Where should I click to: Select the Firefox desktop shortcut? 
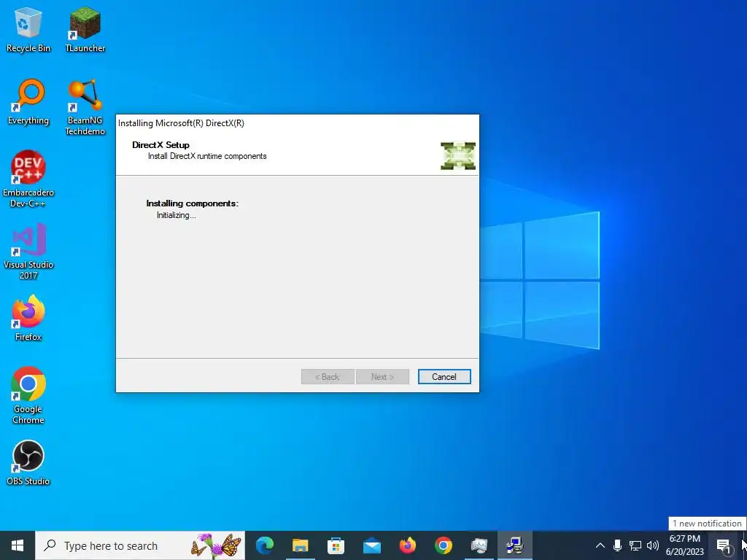pyautogui.click(x=28, y=318)
